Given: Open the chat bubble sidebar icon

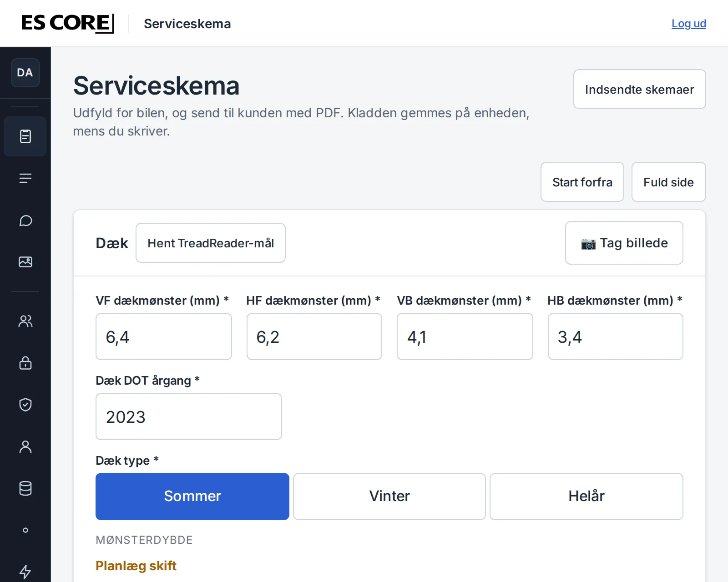Looking at the screenshot, I should pos(25,221).
